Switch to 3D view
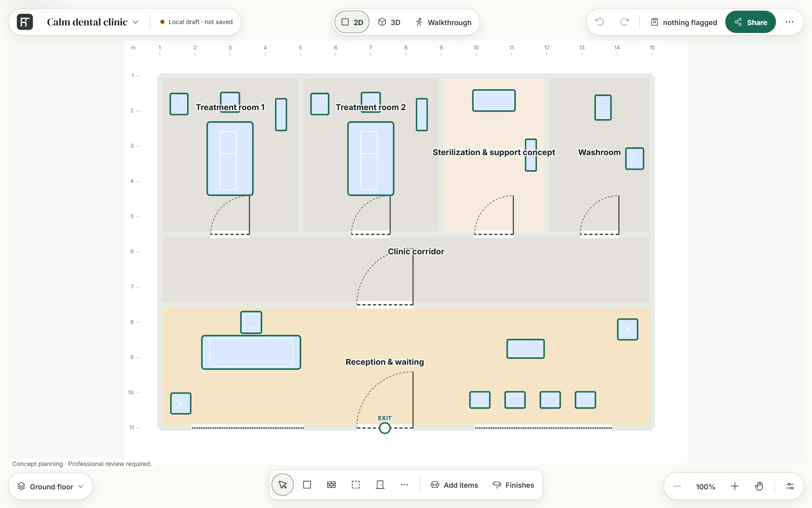Image resolution: width=812 pixels, height=508 pixels. (x=389, y=22)
